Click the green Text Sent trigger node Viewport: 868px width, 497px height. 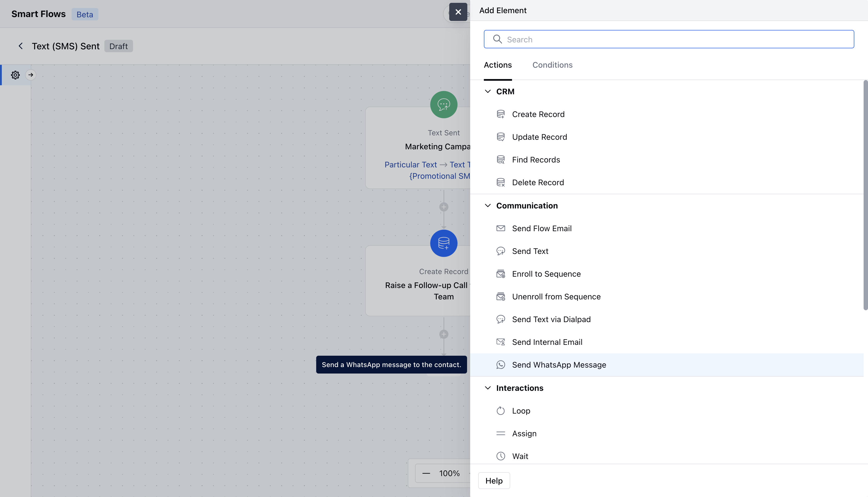pos(443,104)
